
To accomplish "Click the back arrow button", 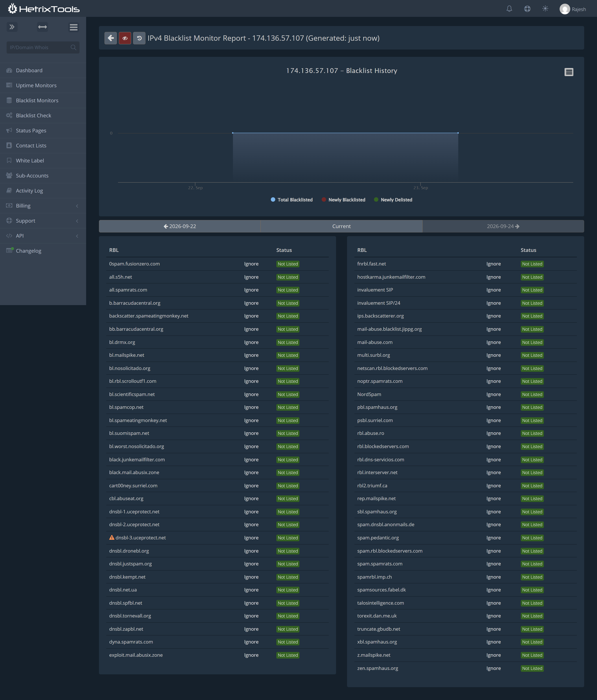I will pos(110,38).
